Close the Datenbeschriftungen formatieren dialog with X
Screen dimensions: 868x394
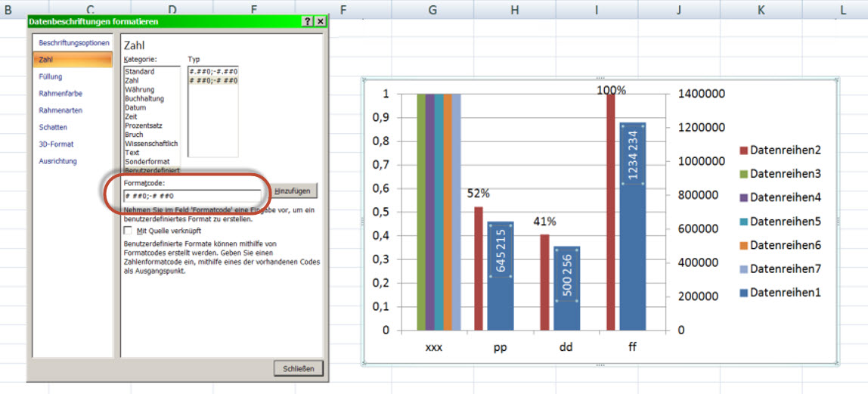point(321,22)
